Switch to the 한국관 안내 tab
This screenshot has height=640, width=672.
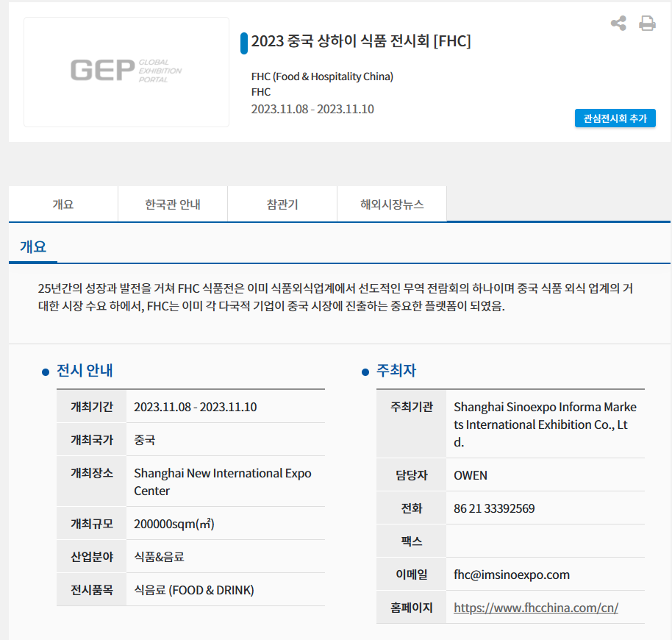coord(173,204)
